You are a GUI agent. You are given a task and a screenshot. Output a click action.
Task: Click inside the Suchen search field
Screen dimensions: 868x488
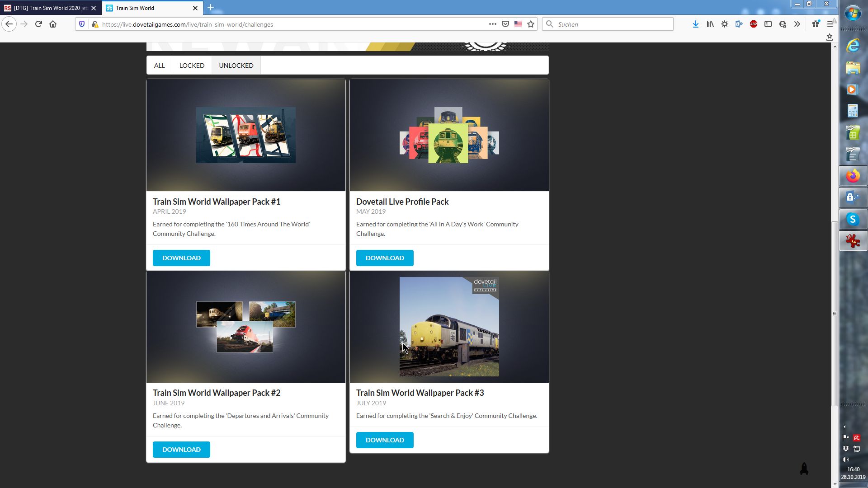(x=610, y=24)
